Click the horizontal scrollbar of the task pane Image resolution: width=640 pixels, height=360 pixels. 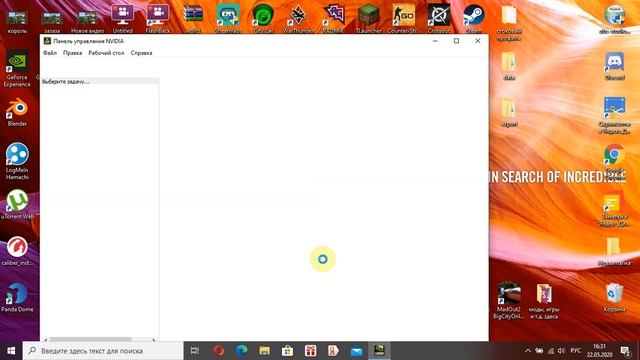click(x=91, y=339)
